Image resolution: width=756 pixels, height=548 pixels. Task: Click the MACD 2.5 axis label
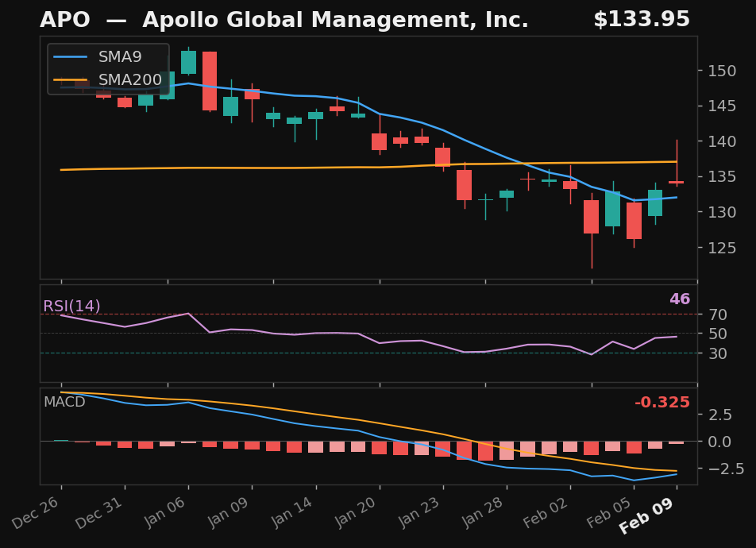click(x=719, y=415)
